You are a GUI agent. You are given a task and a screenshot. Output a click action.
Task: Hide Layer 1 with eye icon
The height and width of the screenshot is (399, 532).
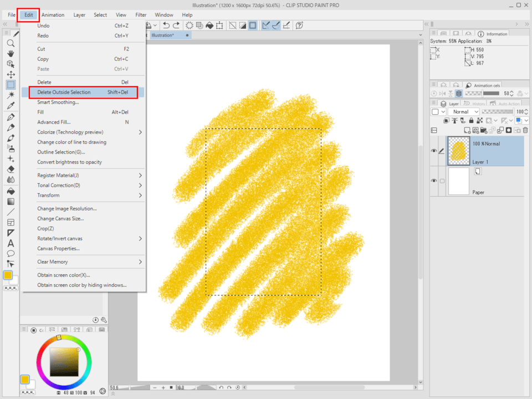434,151
